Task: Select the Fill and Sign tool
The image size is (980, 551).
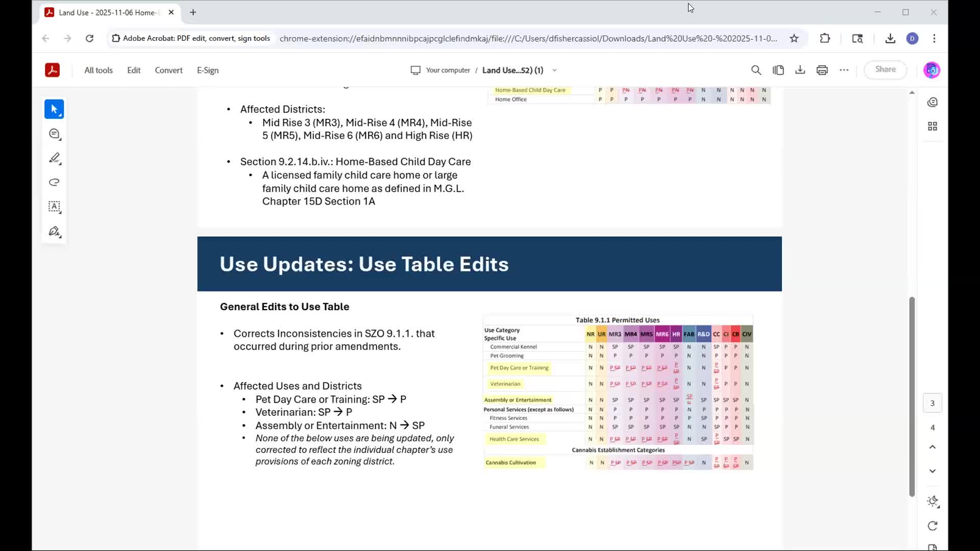Action: pos(54,232)
